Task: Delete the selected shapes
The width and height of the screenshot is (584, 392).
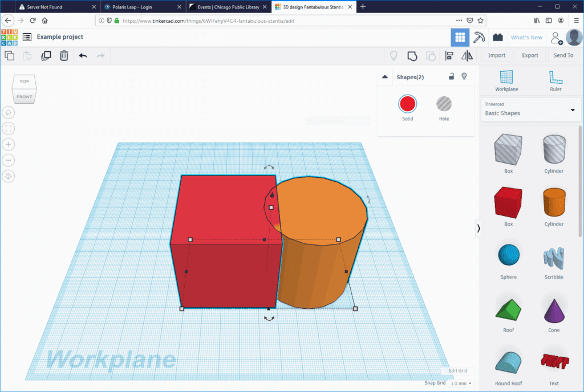Action: 63,55
